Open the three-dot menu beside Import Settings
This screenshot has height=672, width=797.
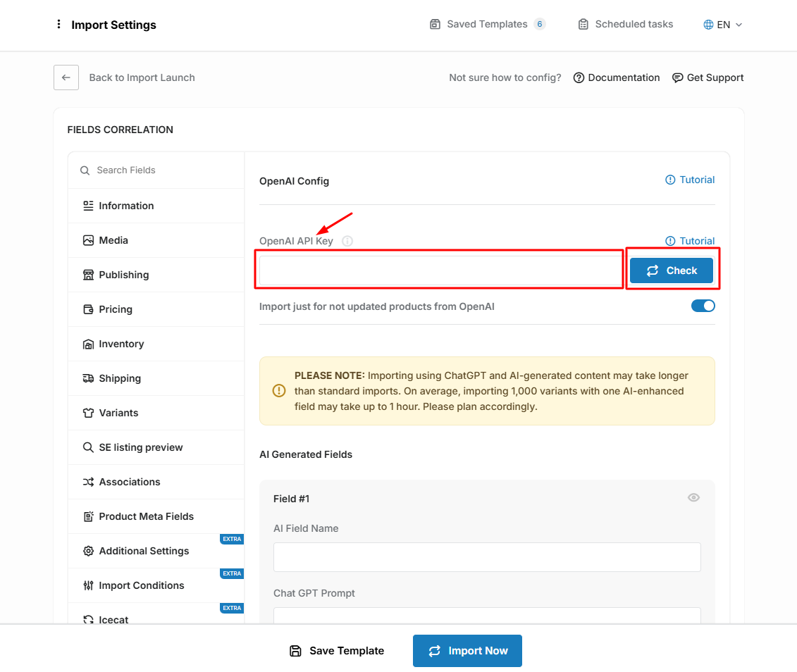pyautogui.click(x=59, y=25)
